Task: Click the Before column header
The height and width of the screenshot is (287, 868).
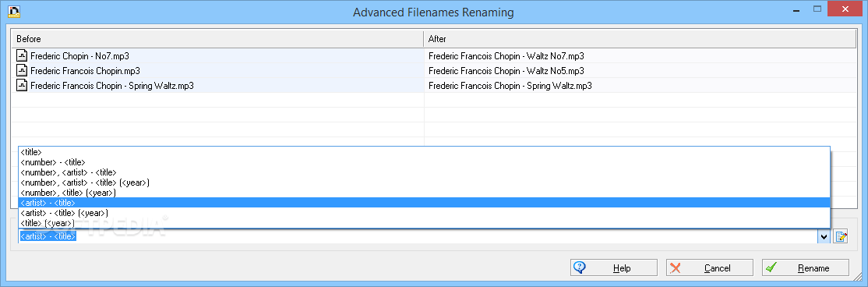Action: (217, 39)
